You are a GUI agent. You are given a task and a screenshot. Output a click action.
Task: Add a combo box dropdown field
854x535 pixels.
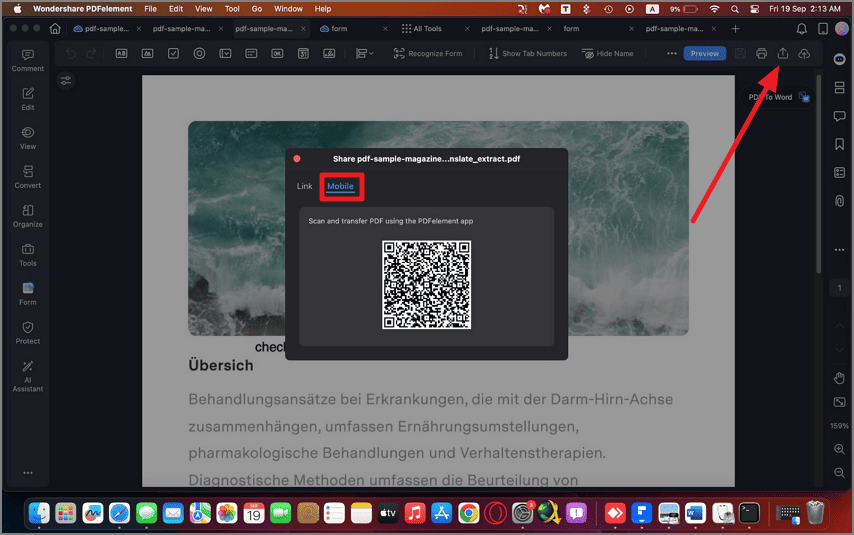tap(225, 53)
